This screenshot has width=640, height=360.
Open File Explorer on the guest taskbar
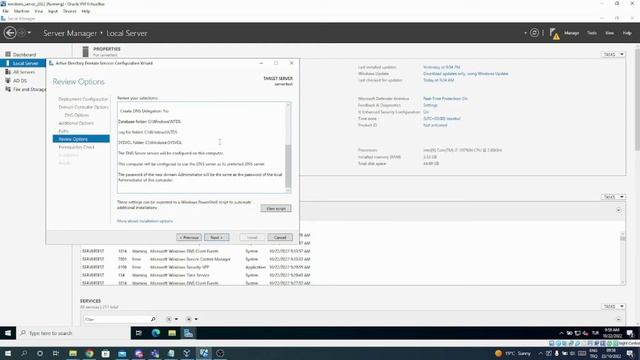(172, 333)
